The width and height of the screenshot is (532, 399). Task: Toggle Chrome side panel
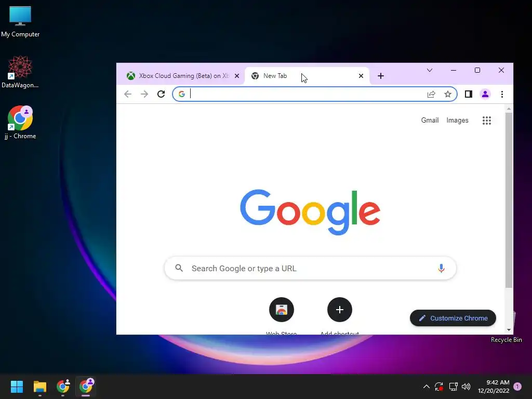click(469, 94)
